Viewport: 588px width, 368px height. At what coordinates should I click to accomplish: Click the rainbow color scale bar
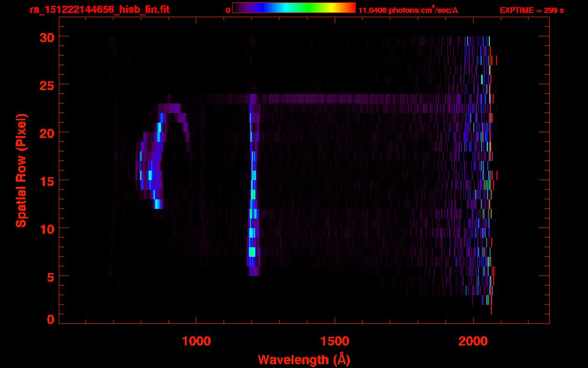[x=294, y=8]
